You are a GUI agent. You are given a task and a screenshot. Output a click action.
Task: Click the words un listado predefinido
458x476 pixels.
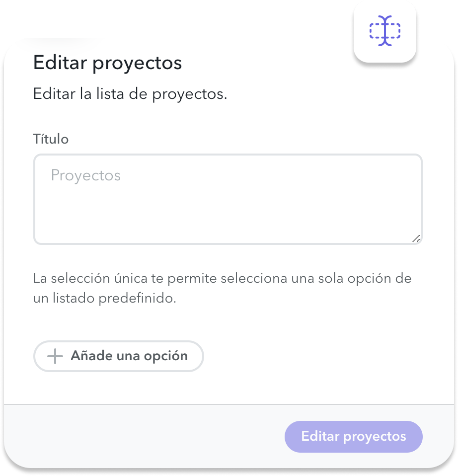[104, 298]
